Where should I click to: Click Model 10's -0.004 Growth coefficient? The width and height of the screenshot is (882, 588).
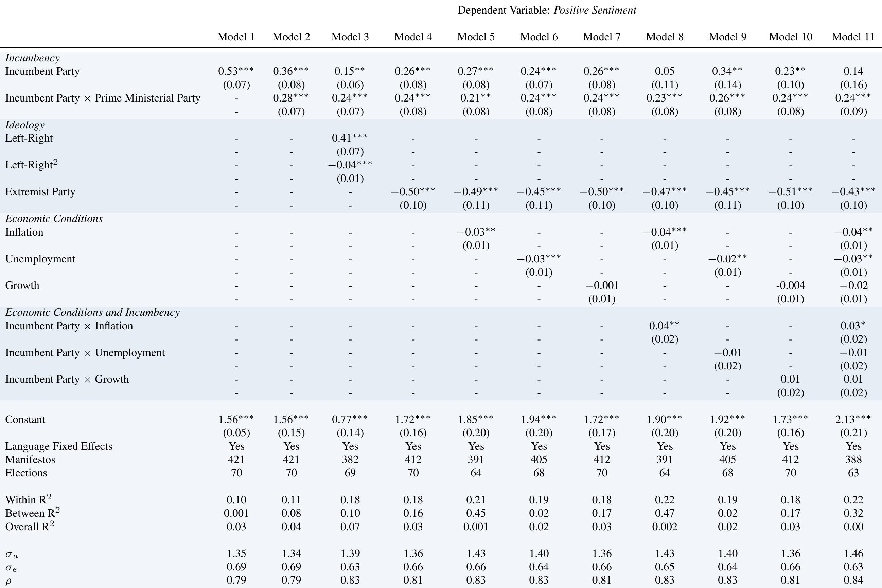[790, 286]
